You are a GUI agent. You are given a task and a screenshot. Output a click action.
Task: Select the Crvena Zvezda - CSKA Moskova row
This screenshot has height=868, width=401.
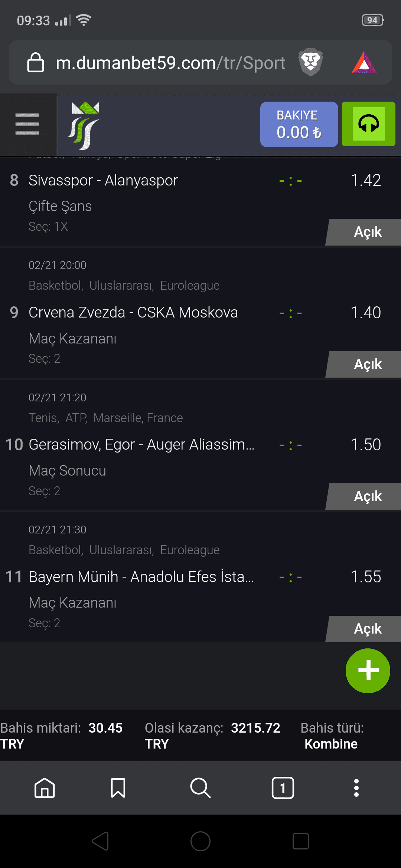(200, 313)
